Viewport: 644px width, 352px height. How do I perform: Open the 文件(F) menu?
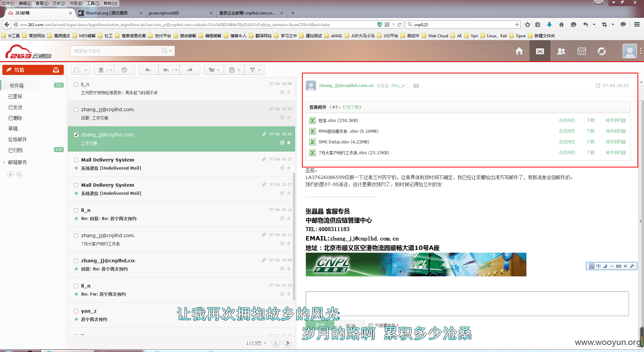[x=8, y=3]
